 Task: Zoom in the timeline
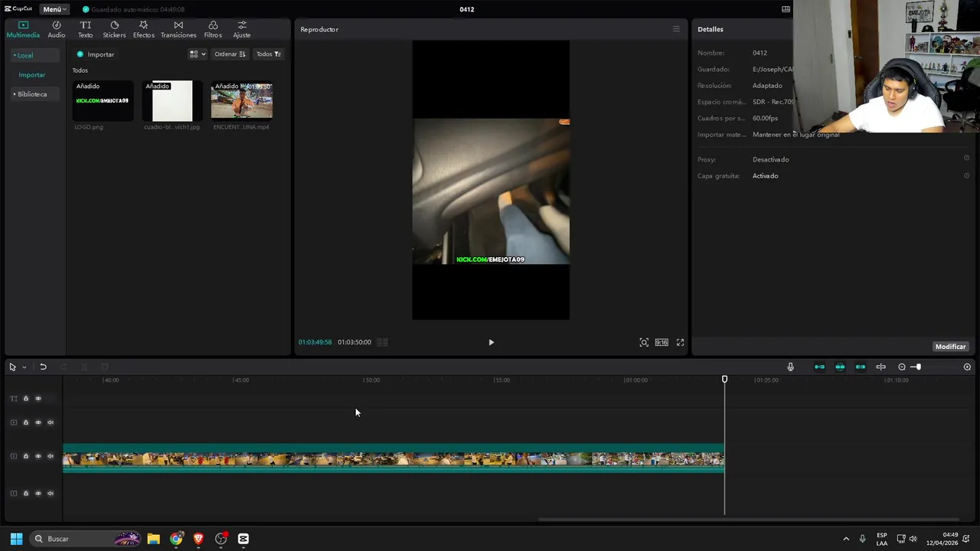[967, 367]
